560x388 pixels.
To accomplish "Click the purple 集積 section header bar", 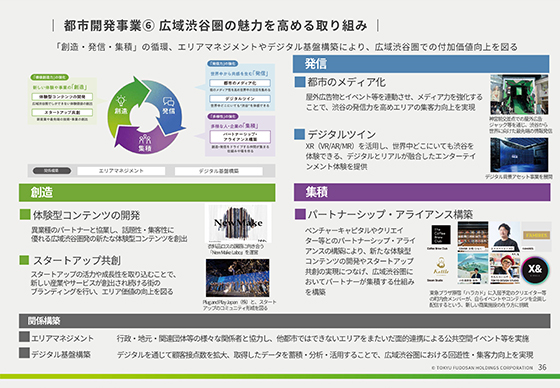I will click(x=422, y=192).
